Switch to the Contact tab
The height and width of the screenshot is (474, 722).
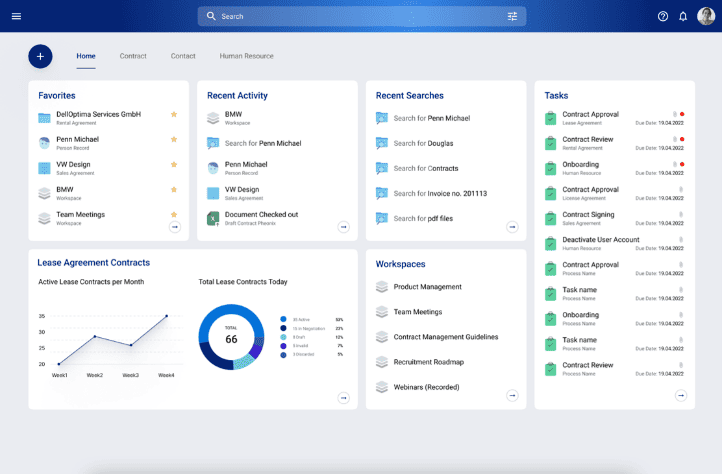[x=183, y=56]
